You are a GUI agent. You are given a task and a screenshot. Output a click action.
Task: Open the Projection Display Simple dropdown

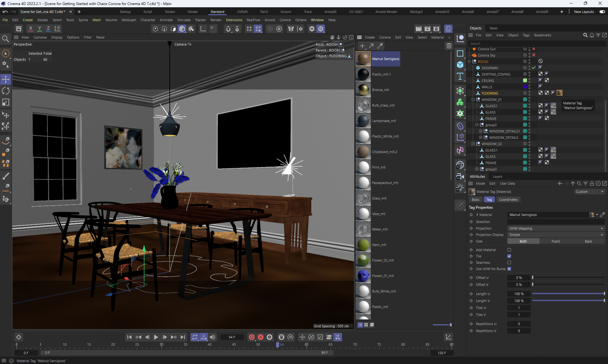tap(556, 235)
